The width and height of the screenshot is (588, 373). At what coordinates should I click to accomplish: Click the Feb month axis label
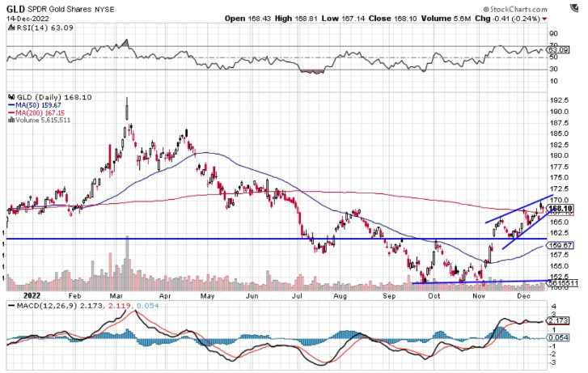[75, 295]
